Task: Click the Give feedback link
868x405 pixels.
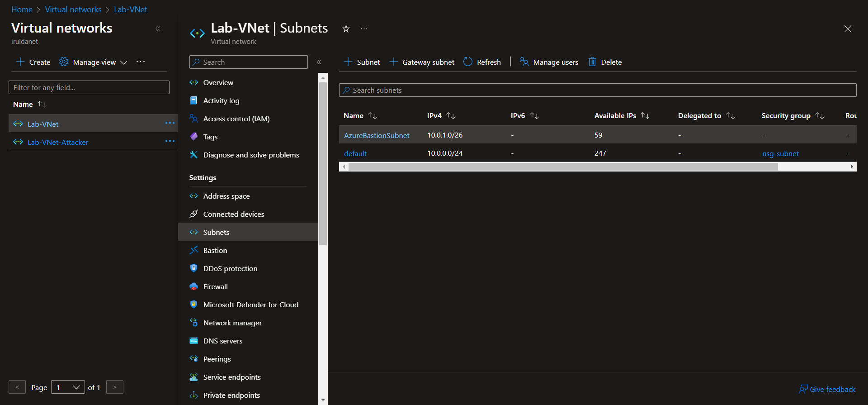Action: click(827, 389)
